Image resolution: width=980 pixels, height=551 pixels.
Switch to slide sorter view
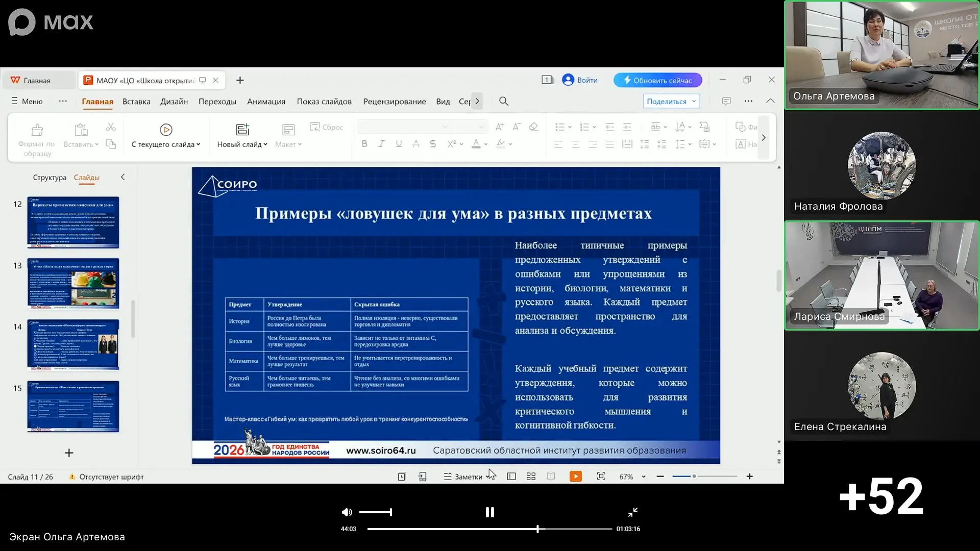(x=531, y=477)
